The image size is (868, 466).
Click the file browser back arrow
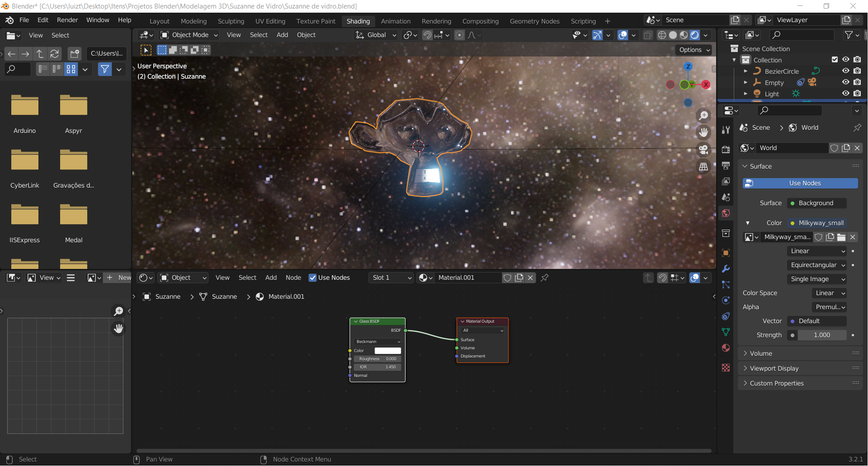tap(11, 54)
